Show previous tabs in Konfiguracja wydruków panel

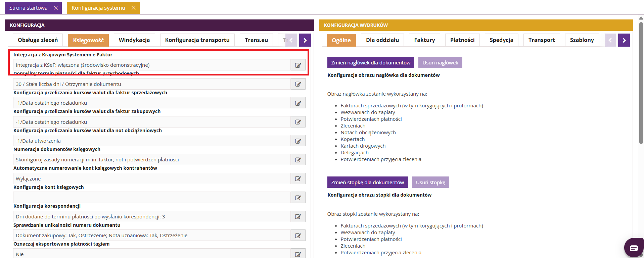click(610, 40)
